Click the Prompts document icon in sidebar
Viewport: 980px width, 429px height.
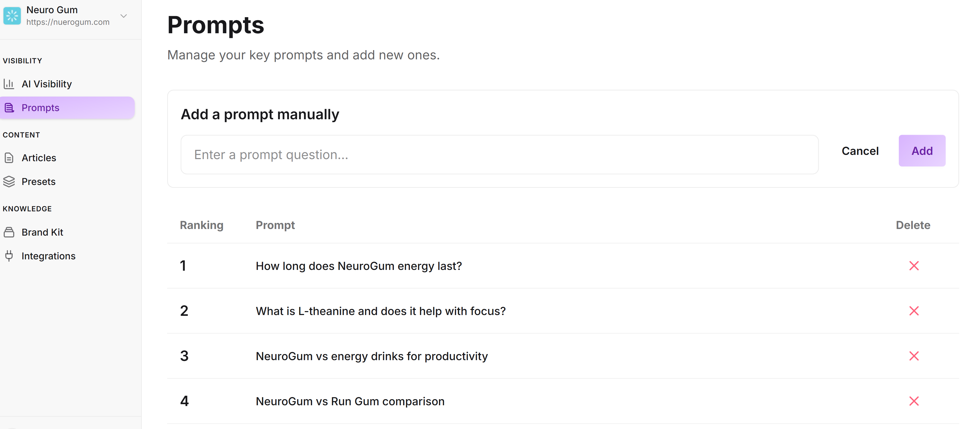(x=9, y=108)
